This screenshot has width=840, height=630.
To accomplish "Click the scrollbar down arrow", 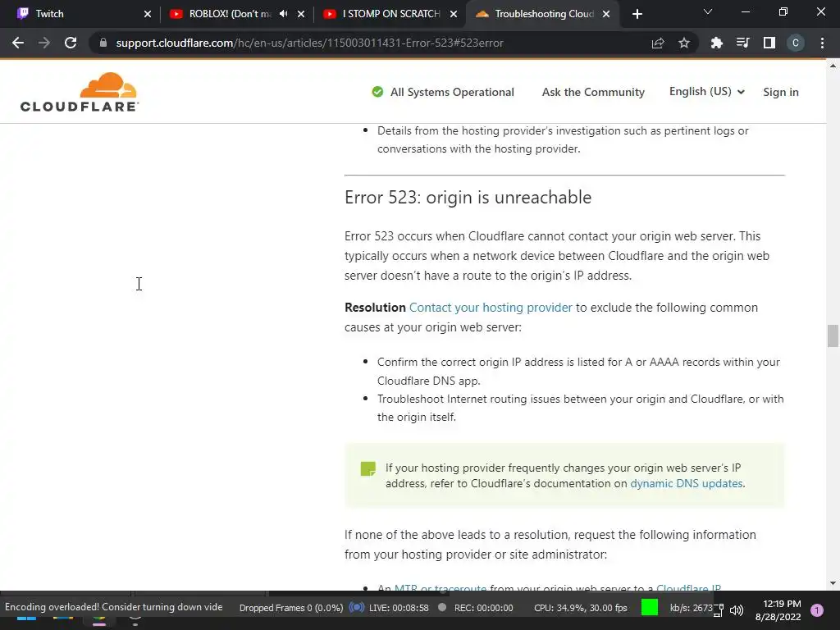I will point(833,583).
